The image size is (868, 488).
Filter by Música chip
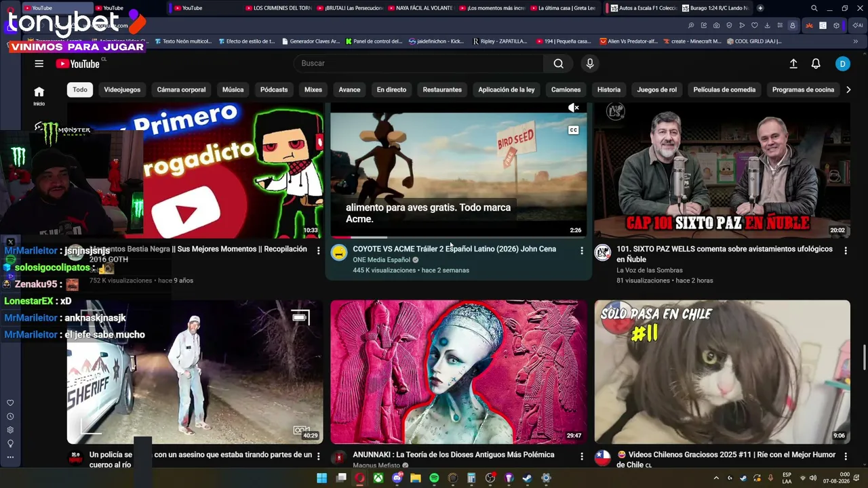tap(233, 89)
